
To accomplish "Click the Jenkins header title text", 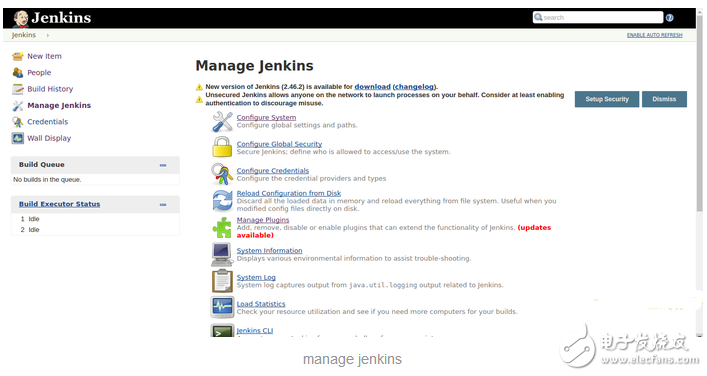I will pyautogui.click(x=61, y=18).
